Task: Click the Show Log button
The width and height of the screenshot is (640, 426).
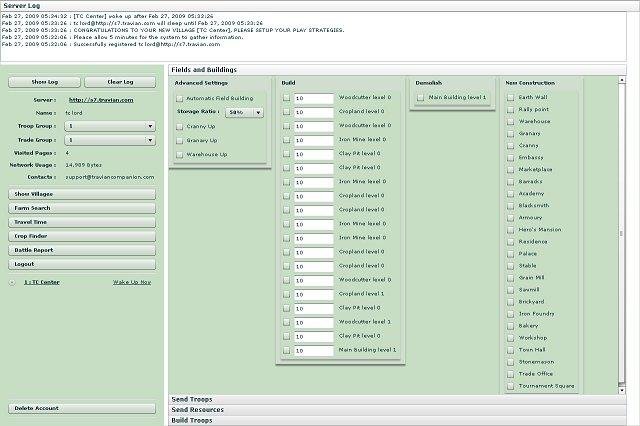Action: tap(44, 82)
